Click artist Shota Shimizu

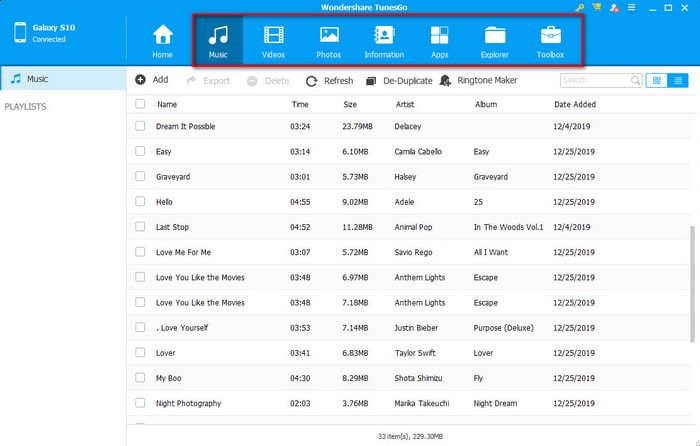point(418,378)
